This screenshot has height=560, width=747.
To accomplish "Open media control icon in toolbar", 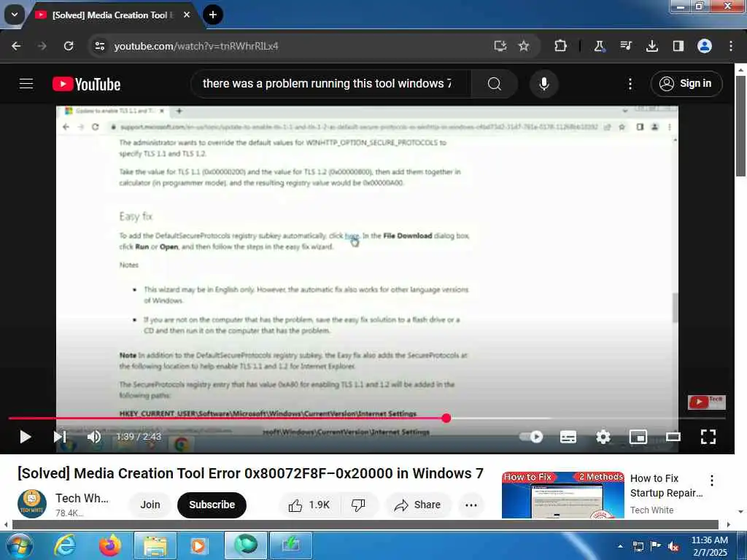I will pyautogui.click(x=625, y=46).
